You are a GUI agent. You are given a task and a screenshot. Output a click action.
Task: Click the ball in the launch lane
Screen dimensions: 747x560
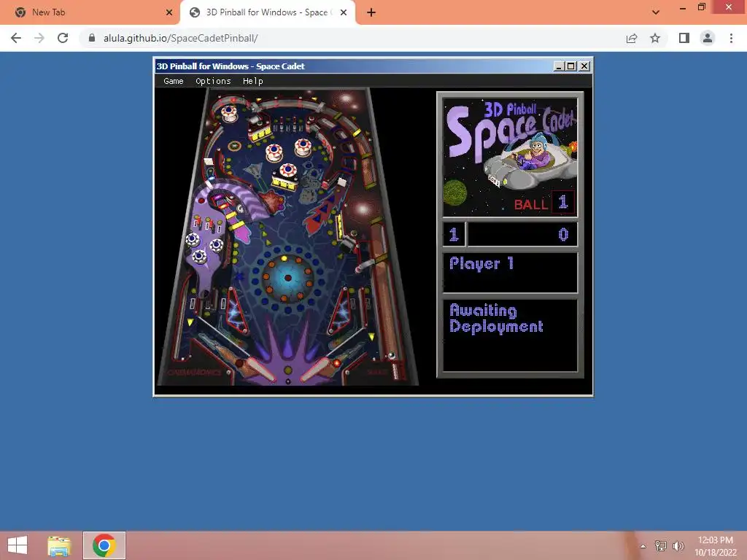click(x=392, y=355)
